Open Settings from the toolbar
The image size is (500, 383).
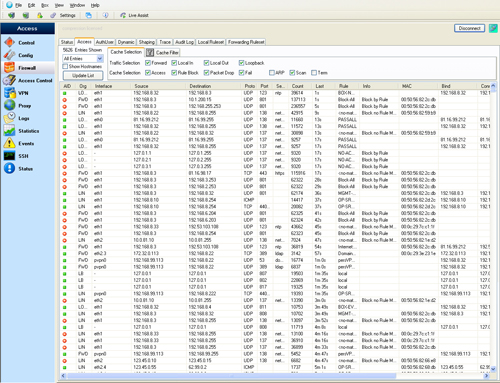(63, 15)
